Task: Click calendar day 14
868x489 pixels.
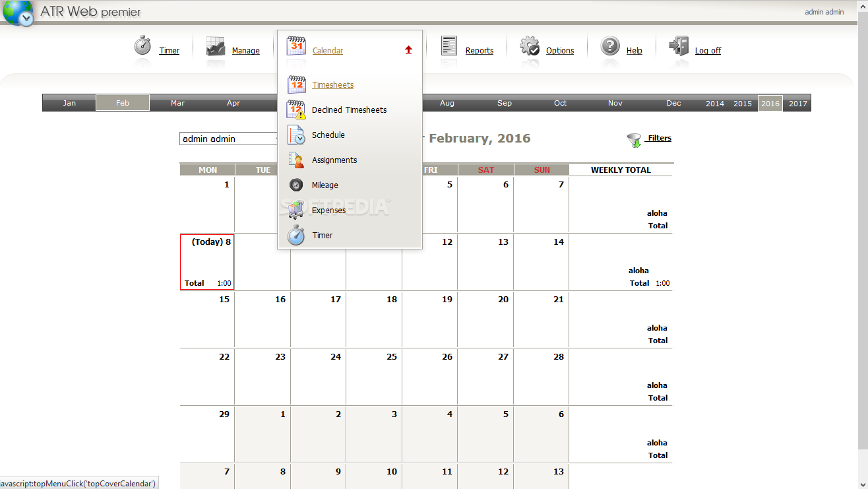Action: (541, 262)
